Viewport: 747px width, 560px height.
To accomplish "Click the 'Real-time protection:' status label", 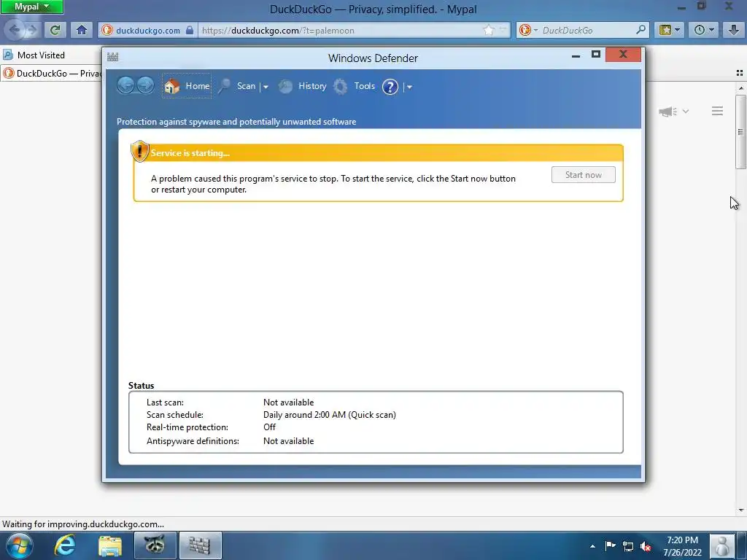I will click(187, 427).
